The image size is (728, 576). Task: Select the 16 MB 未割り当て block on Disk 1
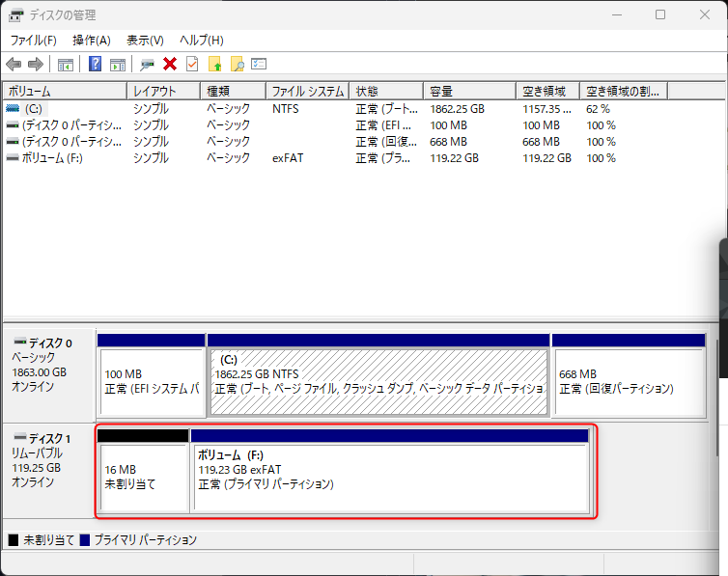pyautogui.click(x=144, y=470)
